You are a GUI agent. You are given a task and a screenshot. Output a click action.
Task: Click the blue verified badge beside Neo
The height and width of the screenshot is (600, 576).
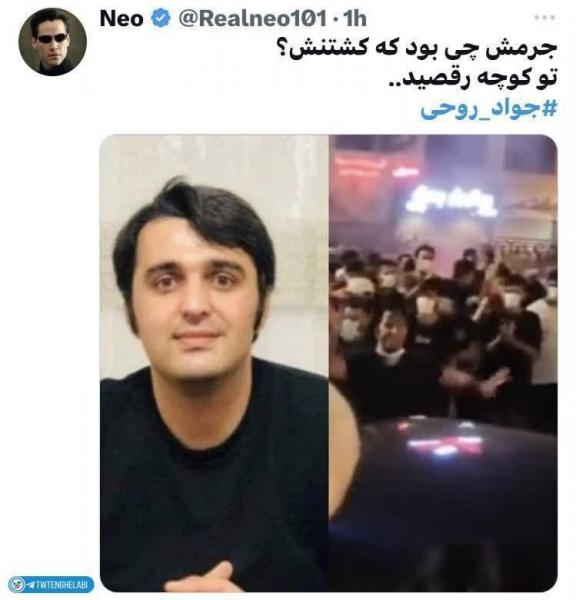(x=161, y=18)
